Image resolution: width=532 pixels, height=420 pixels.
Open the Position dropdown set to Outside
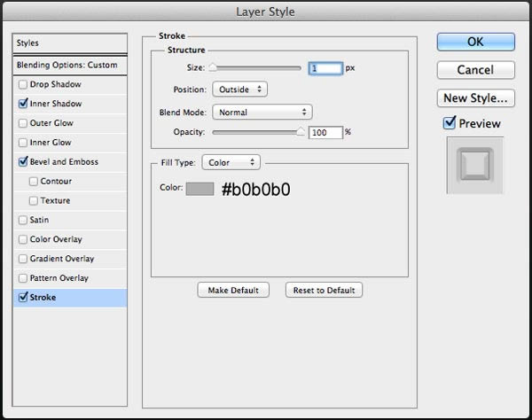click(240, 89)
